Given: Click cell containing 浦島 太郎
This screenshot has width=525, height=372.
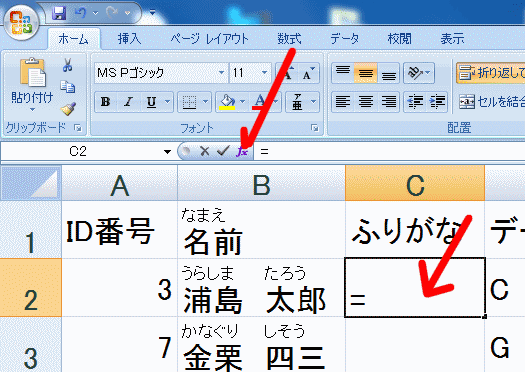Looking at the screenshot, I should click(261, 288).
